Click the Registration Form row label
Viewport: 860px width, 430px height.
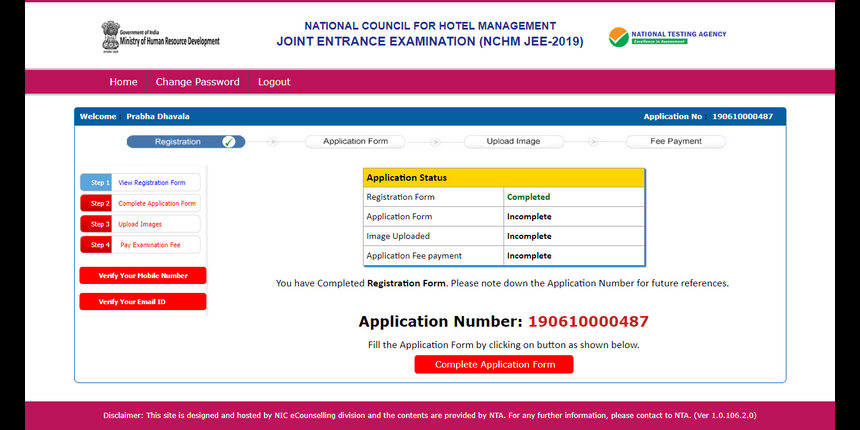[x=400, y=197]
